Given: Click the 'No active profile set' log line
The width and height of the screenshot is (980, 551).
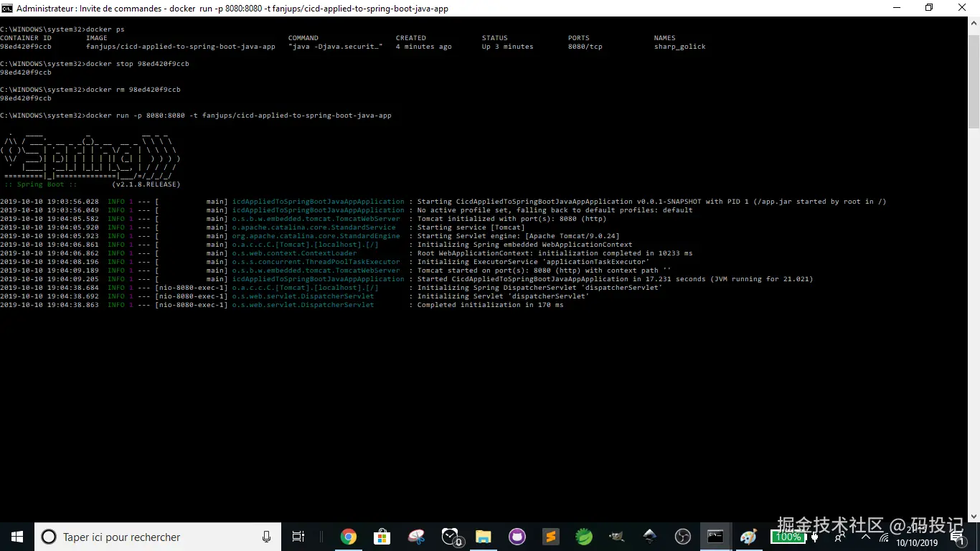Looking at the screenshot, I should pos(555,210).
